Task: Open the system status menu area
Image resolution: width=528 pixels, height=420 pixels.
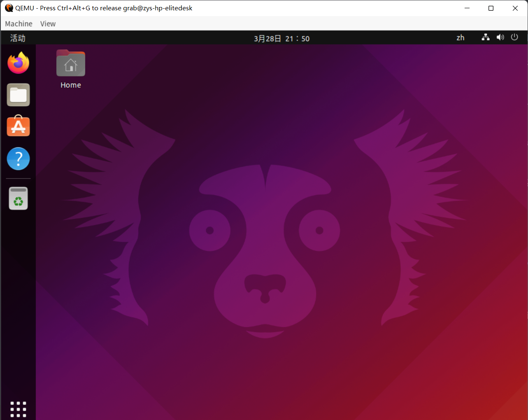Action: coord(499,37)
